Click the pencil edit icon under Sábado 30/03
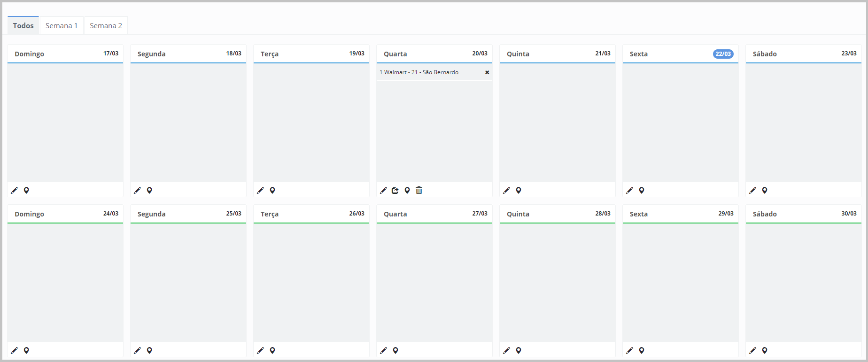 (x=753, y=350)
